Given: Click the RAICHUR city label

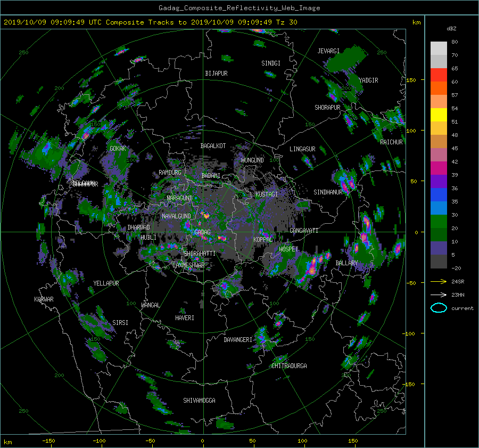Looking at the screenshot, I should click(391, 142).
